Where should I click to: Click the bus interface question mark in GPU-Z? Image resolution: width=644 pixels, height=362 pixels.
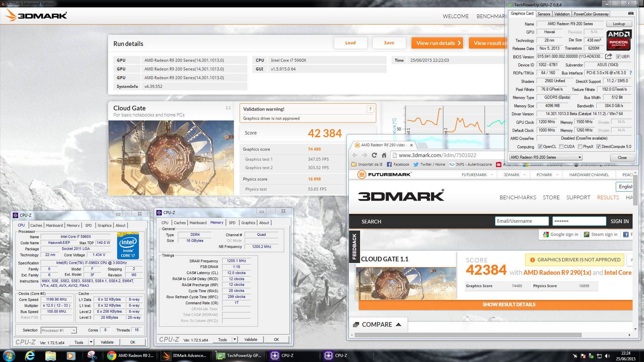[x=630, y=73]
